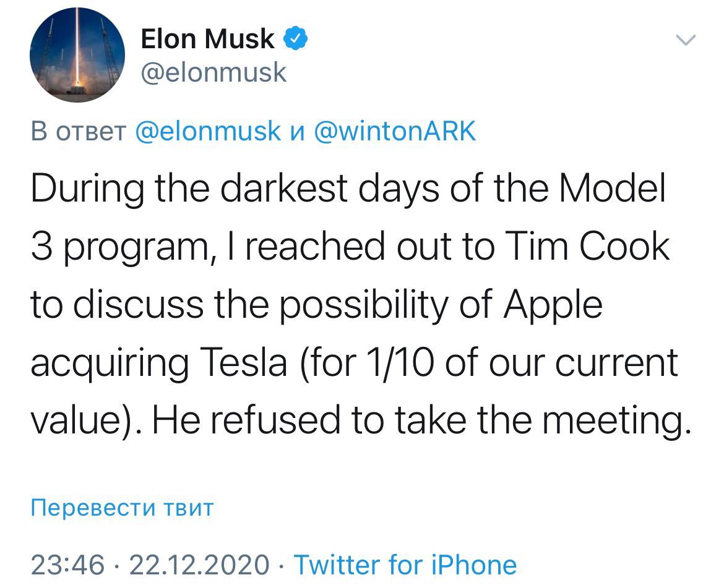Open the "Twitter for iPhone" source link
The width and height of the screenshot is (724, 588).
click(x=405, y=565)
